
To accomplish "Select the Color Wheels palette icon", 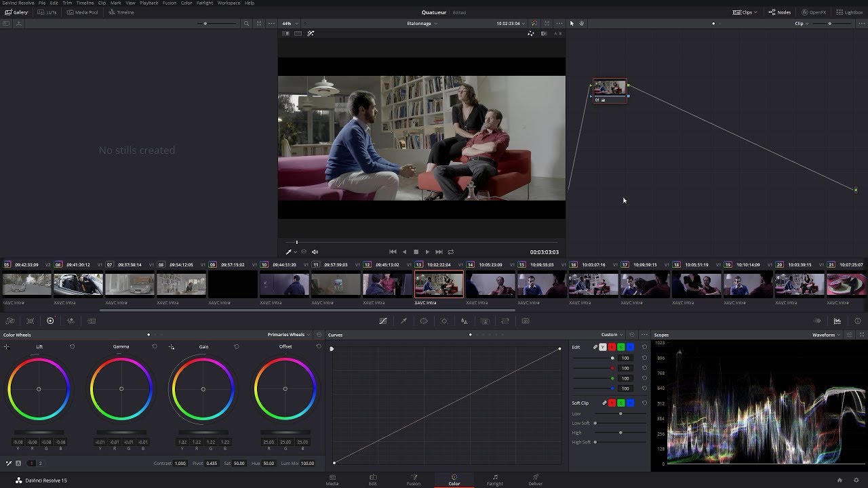I will point(50,321).
